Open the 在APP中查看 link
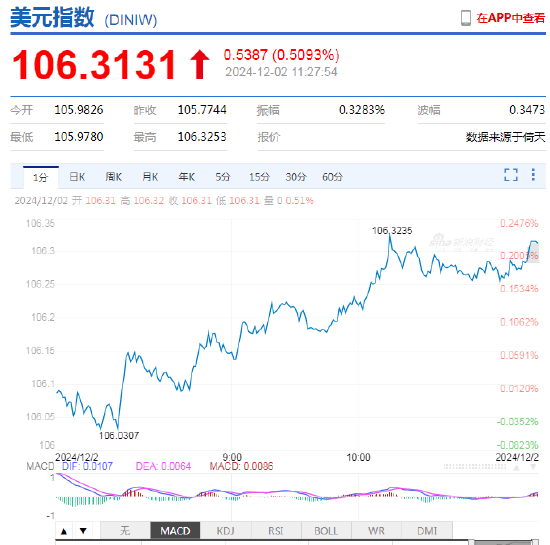This screenshot has height=545, width=550. pyautogui.click(x=510, y=18)
